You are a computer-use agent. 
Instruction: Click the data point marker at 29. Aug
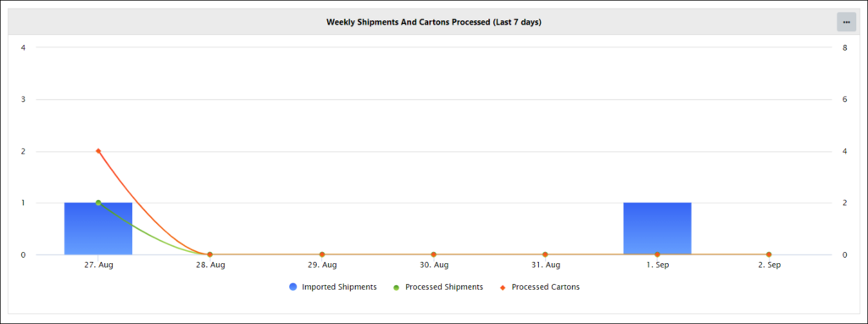321,254
